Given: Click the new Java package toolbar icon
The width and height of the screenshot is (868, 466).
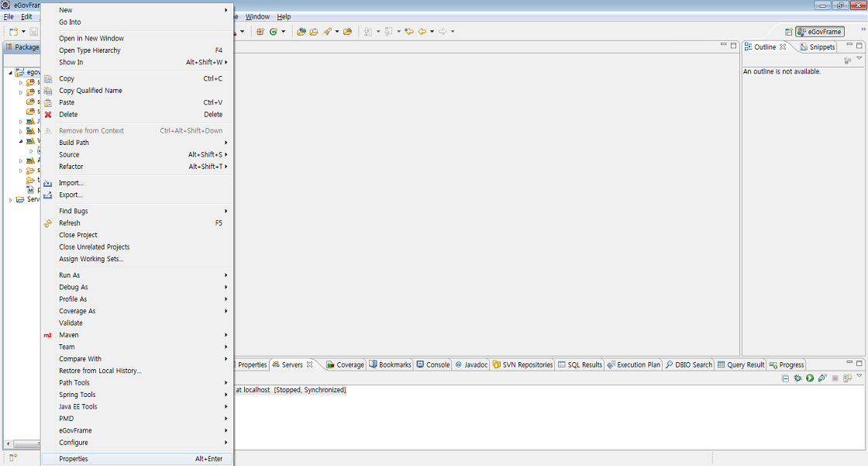Looking at the screenshot, I should click(260, 32).
